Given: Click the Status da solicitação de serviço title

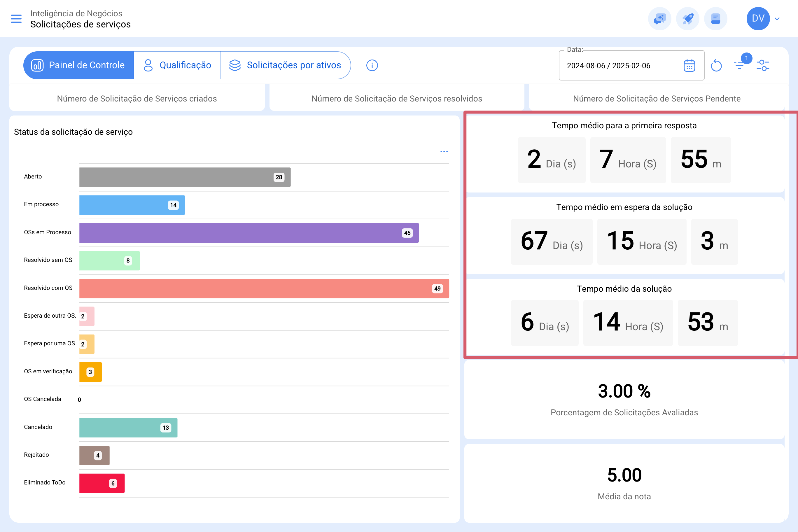Looking at the screenshot, I should tap(73, 132).
